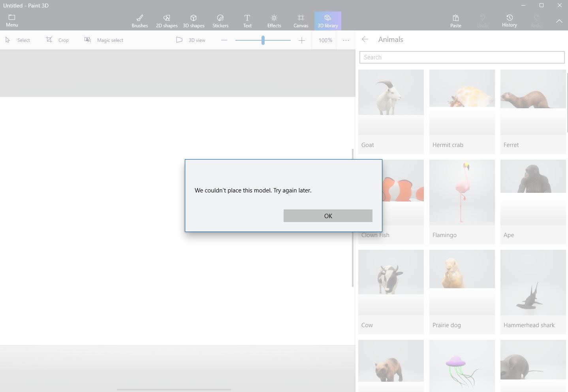This screenshot has width=568, height=392.
Task: Open the 2D shapes tool
Action: click(x=167, y=21)
